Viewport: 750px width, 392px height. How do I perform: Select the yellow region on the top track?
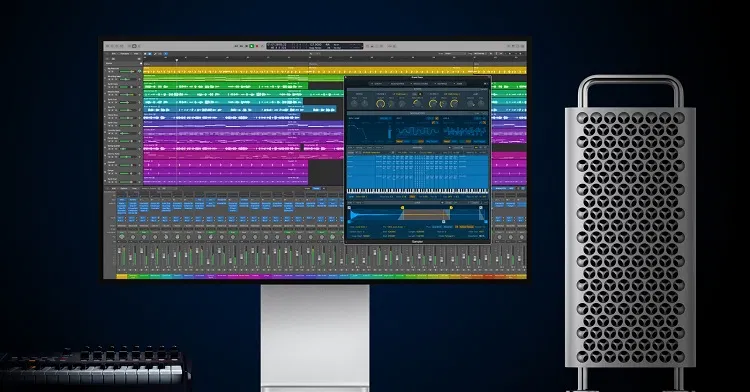point(335,71)
